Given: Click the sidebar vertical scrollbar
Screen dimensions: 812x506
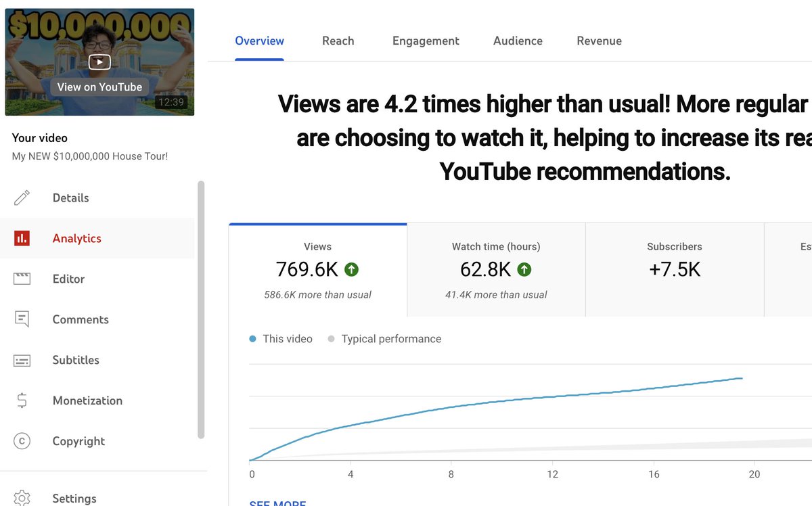Looking at the screenshot, I should [x=201, y=310].
